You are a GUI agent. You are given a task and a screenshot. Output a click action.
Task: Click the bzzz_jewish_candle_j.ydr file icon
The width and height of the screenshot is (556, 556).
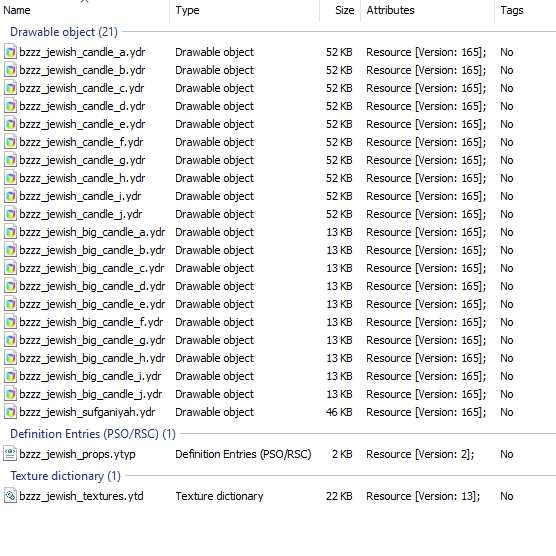pyautogui.click(x=10, y=214)
